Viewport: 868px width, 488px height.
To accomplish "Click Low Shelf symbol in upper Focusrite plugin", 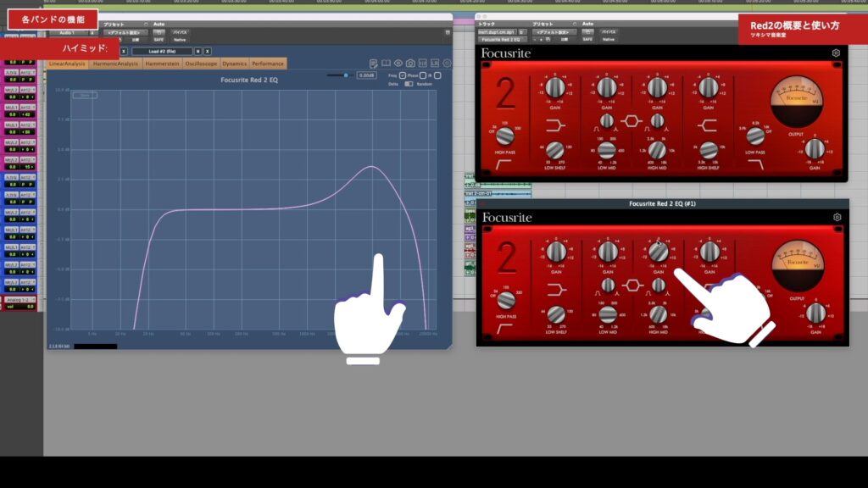I will pyautogui.click(x=555, y=126).
